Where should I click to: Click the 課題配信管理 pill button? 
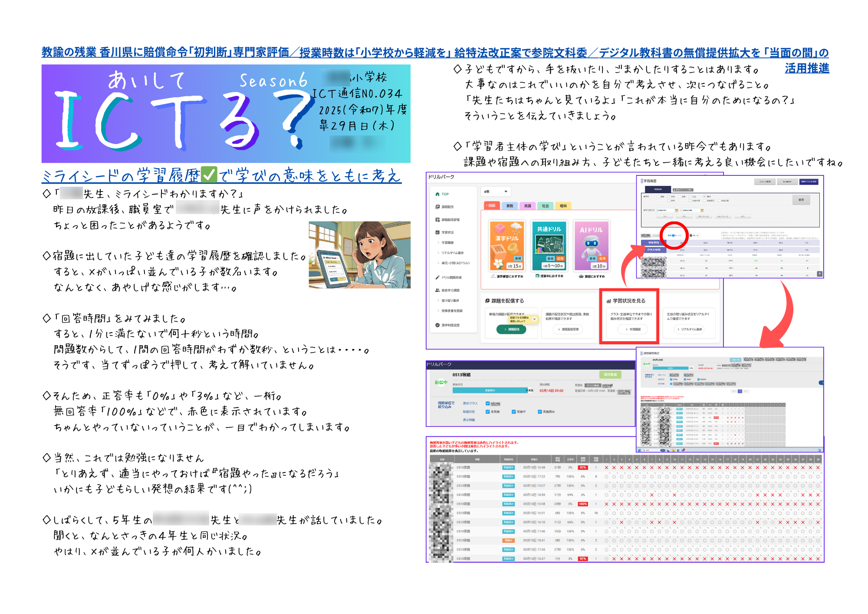click(568, 330)
